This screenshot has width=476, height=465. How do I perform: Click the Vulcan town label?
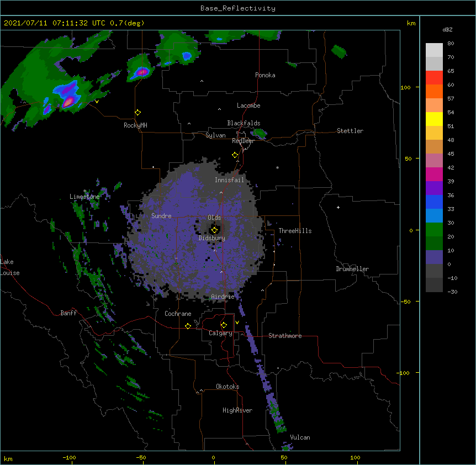(x=300, y=437)
